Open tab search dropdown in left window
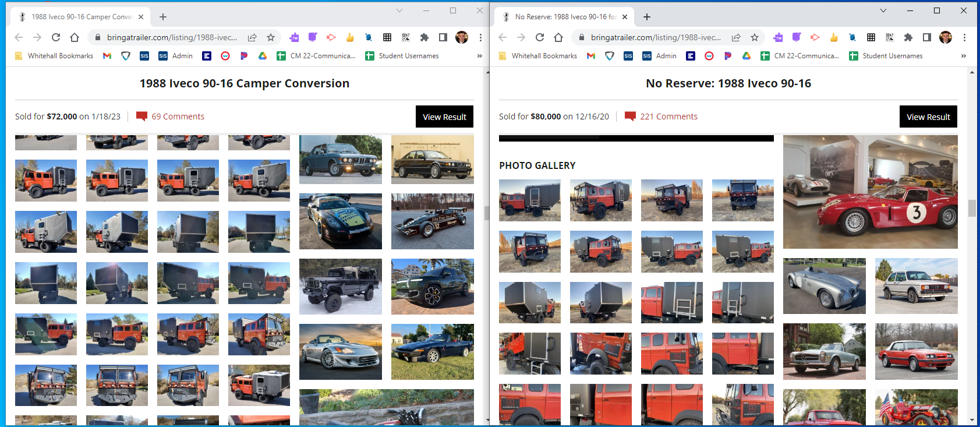The height and width of the screenshot is (427, 980). (399, 10)
